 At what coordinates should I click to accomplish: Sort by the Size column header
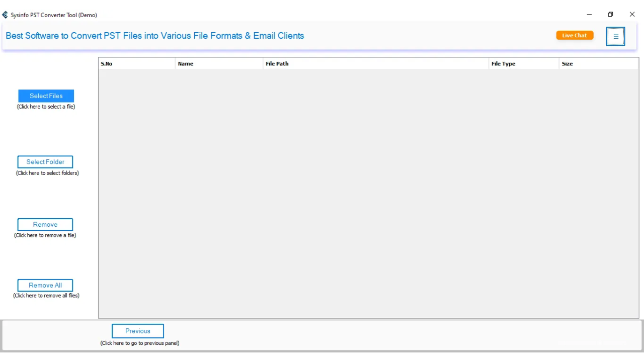point(599,64)
